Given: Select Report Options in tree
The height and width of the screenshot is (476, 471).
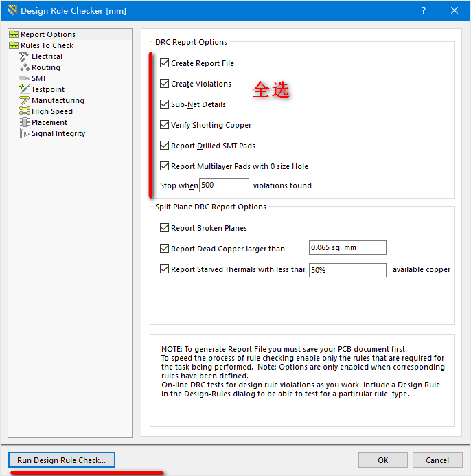Looking at the screenshot, I should click(x=47, y=34).
